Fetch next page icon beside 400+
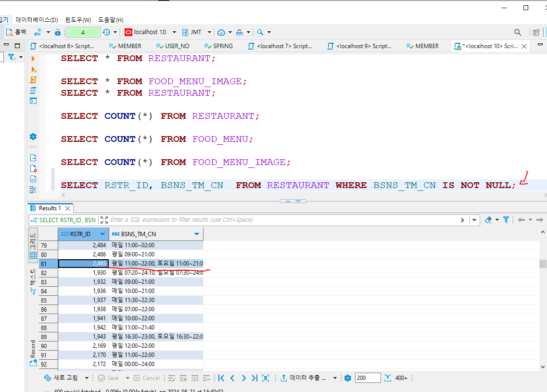 coord(388,378)
